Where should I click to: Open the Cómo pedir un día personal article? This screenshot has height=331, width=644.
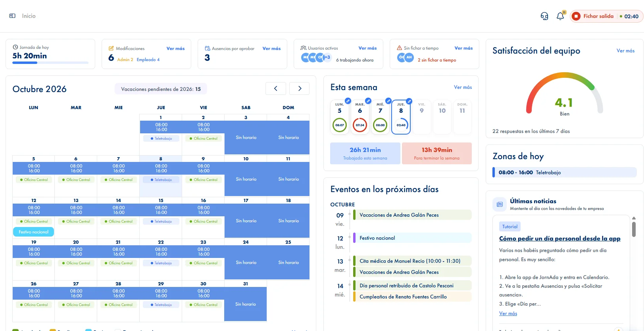pyautogui.click(x=559, y=239)
